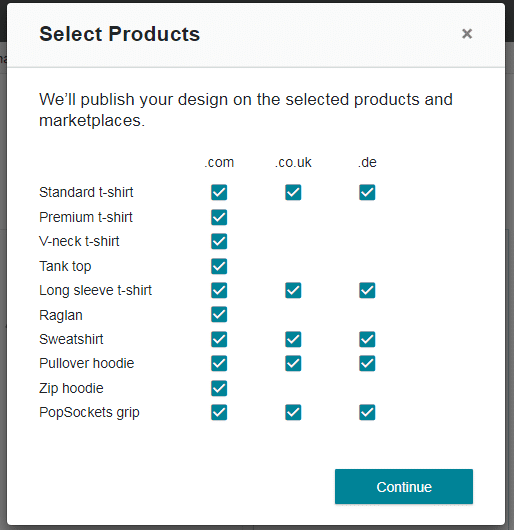Deselect Sweatshirt on .co.uk marketplace
Image resolution: width=514 pixels, height=530 pixels.
293,339
